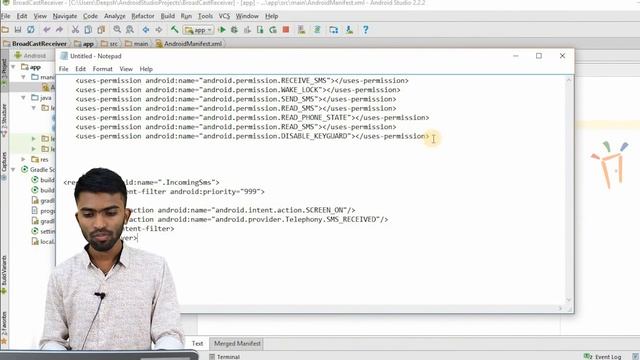The image size is (640, 360).
Task: Open the Window menu in Android Studio
Action: tap(247, 16)
